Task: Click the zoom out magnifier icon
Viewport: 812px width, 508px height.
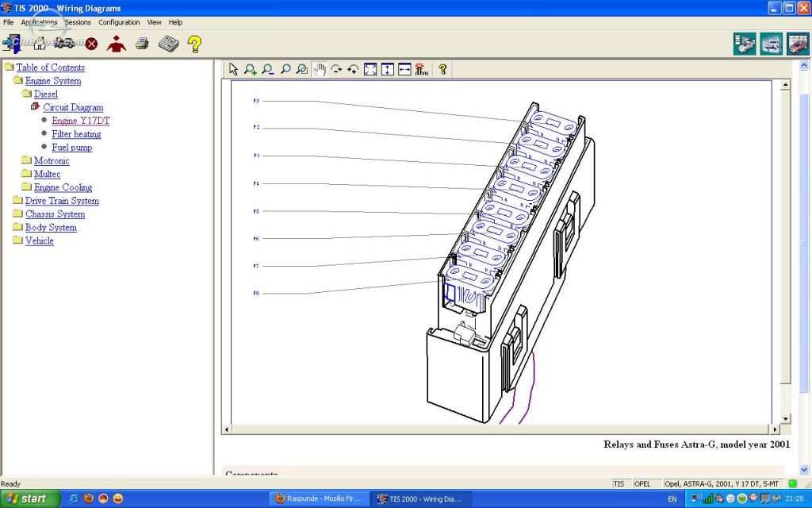Action: coord(268,70)
